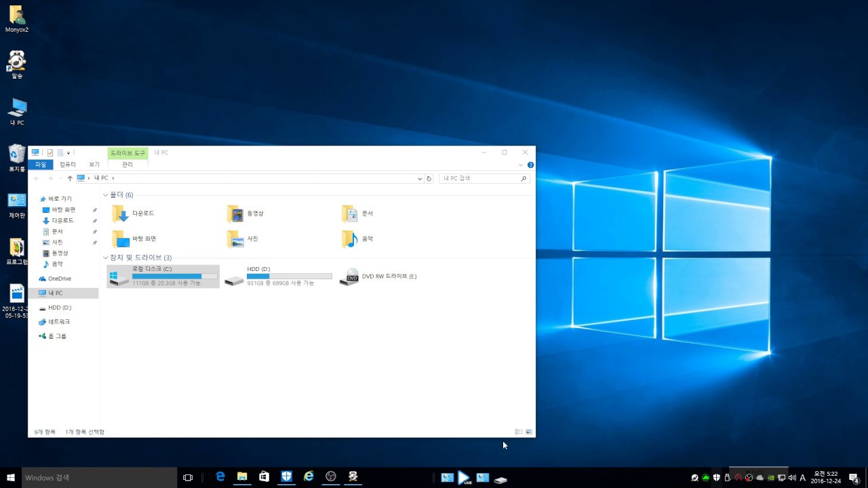Open Task View from the taskbar
868x488 pixels.
pos(188,478)
